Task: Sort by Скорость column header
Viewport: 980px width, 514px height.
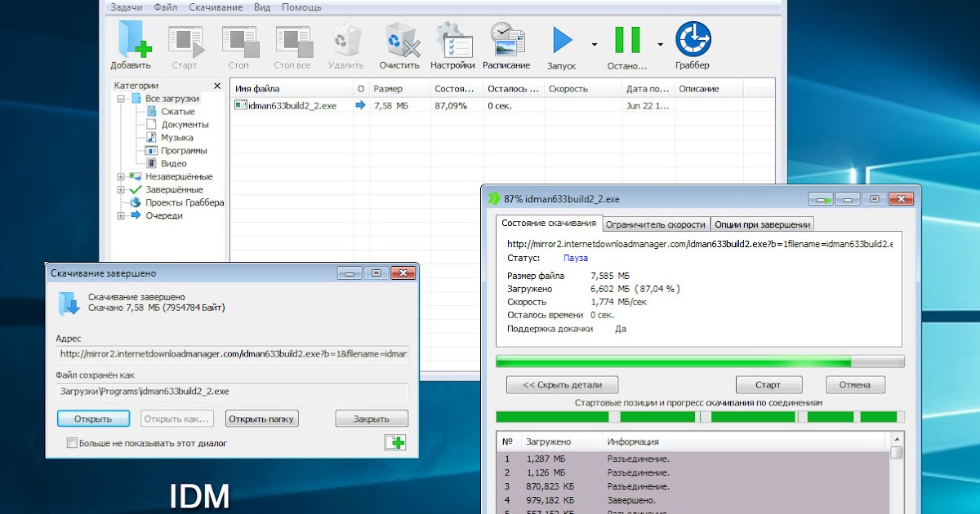Action: (582, 89)
